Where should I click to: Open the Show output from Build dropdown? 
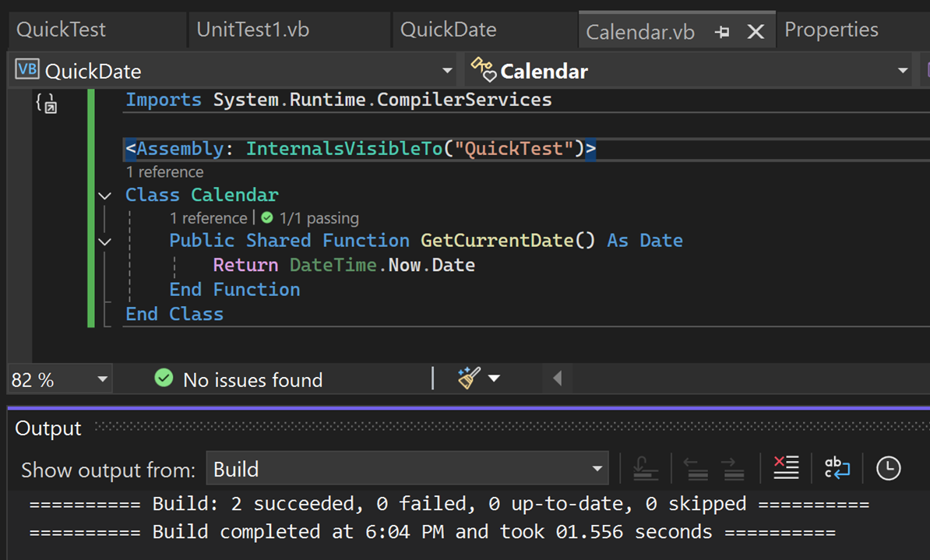coord(597,468)
